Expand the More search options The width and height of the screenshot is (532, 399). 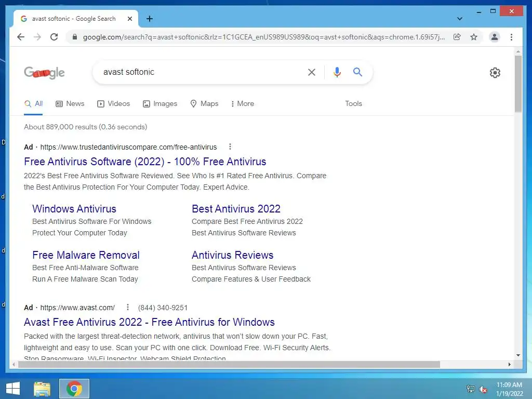pyautogui.click(x=243, y=104)
